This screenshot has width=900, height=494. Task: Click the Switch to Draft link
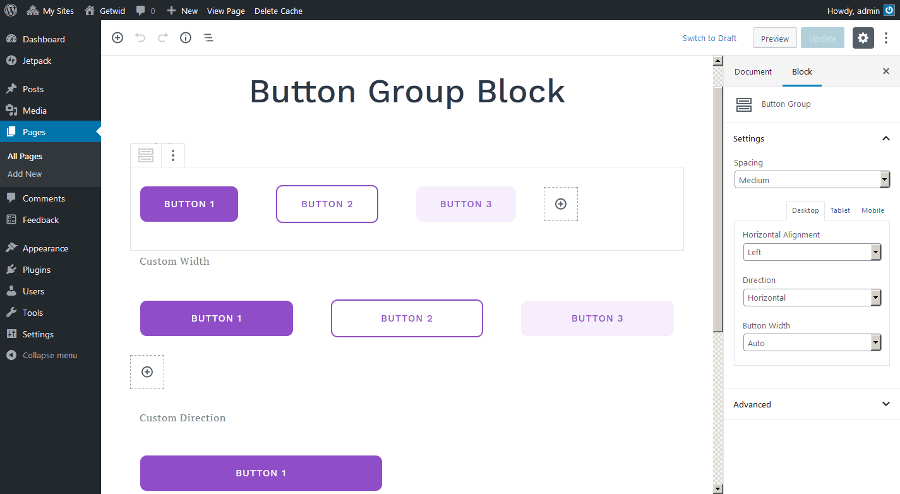709,38
